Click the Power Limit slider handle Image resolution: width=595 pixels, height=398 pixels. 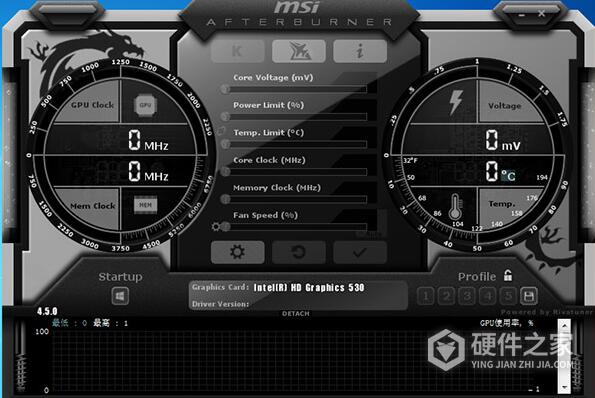point(225,116)
